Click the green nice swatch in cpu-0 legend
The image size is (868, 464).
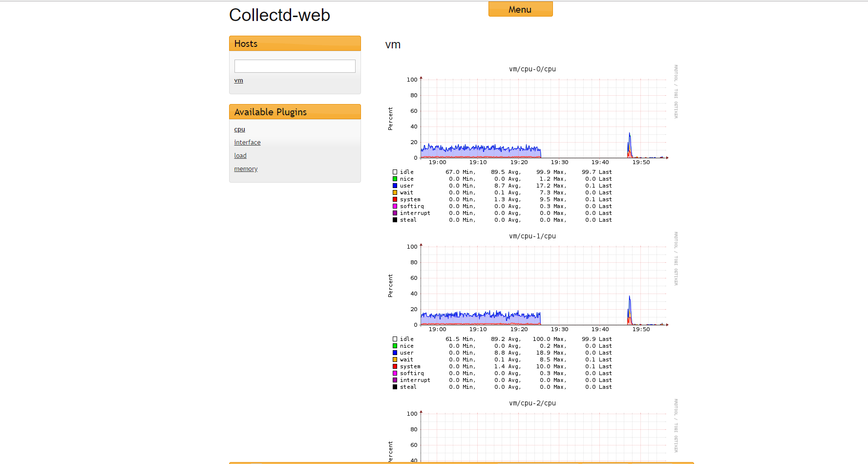click(395, 179)
